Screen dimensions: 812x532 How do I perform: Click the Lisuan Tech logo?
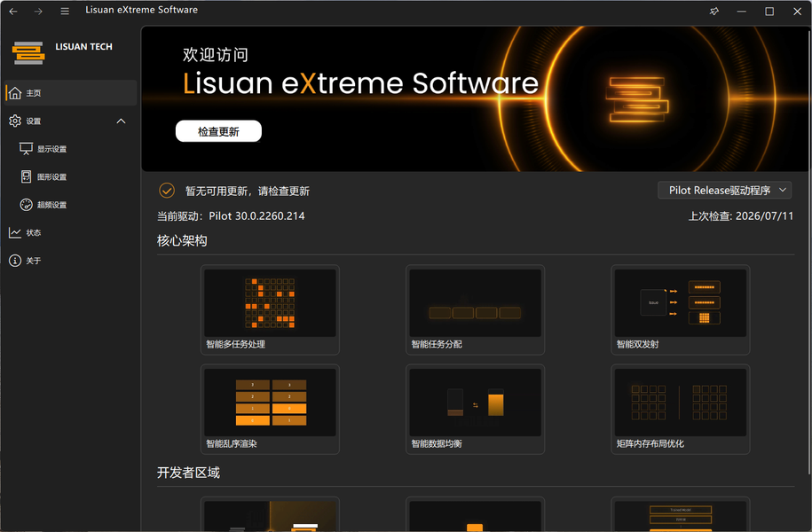(x=28, y=53)
